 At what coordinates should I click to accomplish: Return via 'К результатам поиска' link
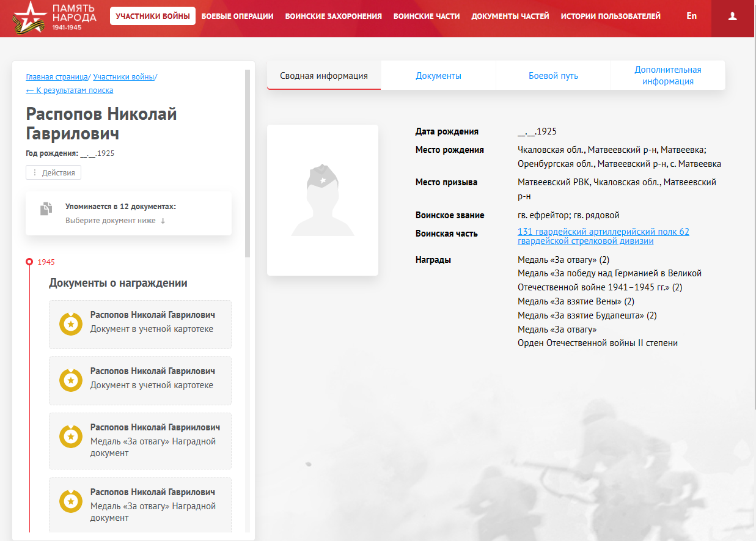69,90
